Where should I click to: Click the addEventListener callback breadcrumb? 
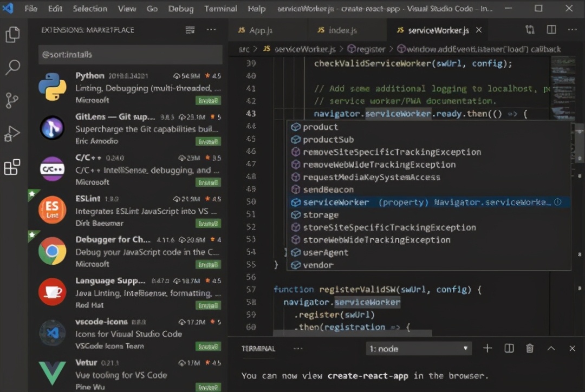point(479,49)
